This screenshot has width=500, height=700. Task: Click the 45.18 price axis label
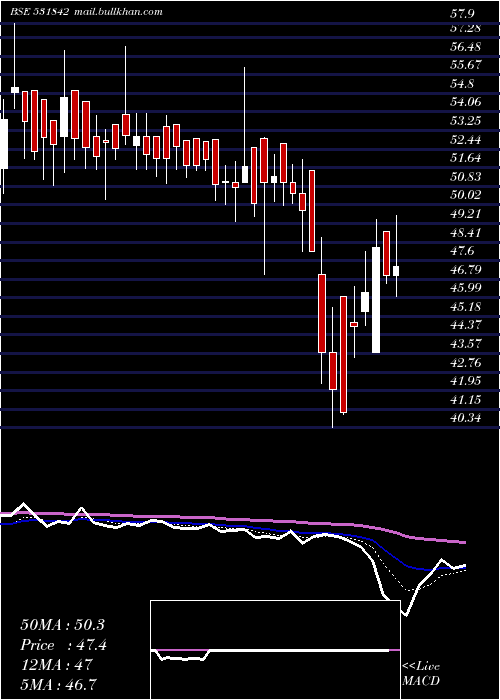pos(466,307)
